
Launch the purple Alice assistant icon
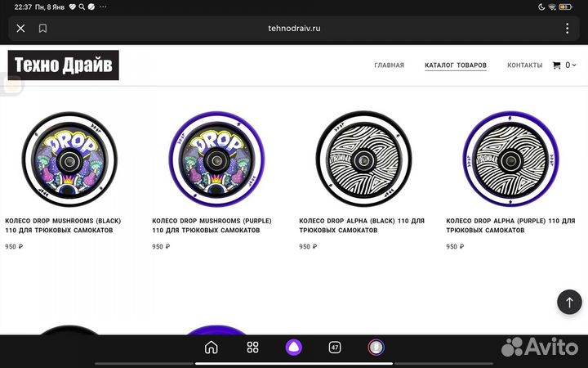pyautogui.click(x=294, y=348)
